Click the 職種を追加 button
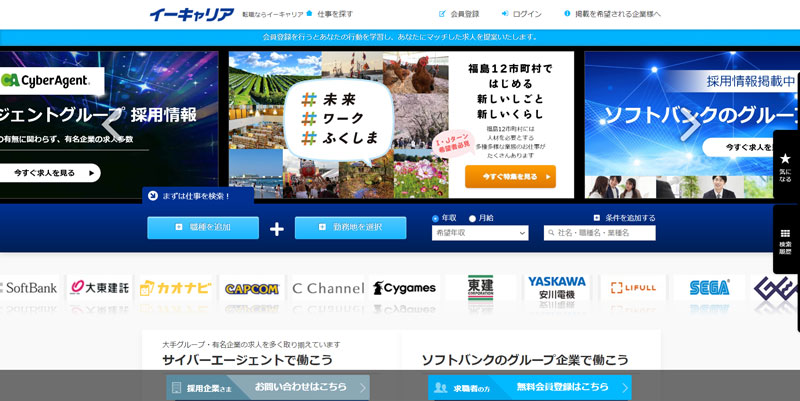Screen dimensions: 800x401 coord(203,228)
